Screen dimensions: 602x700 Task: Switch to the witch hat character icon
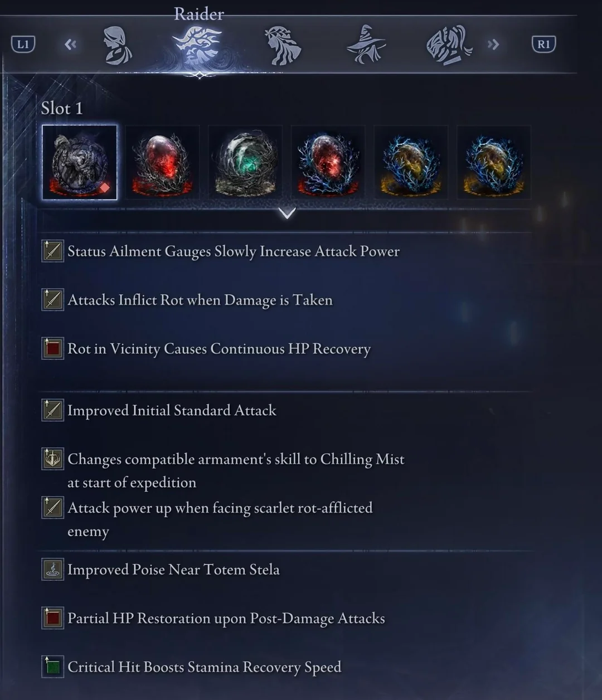(366, 45)
